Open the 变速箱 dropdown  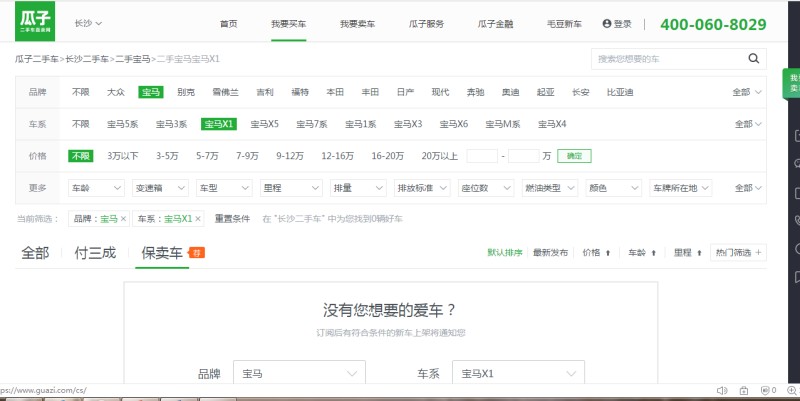click(x=160, y=188)
